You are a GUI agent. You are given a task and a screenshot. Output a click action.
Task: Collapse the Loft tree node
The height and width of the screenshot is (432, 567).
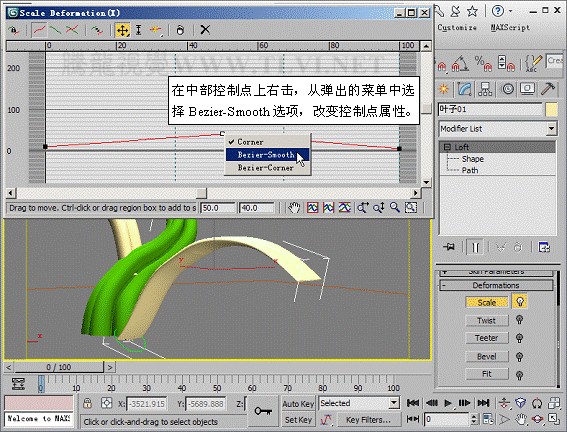447,147
